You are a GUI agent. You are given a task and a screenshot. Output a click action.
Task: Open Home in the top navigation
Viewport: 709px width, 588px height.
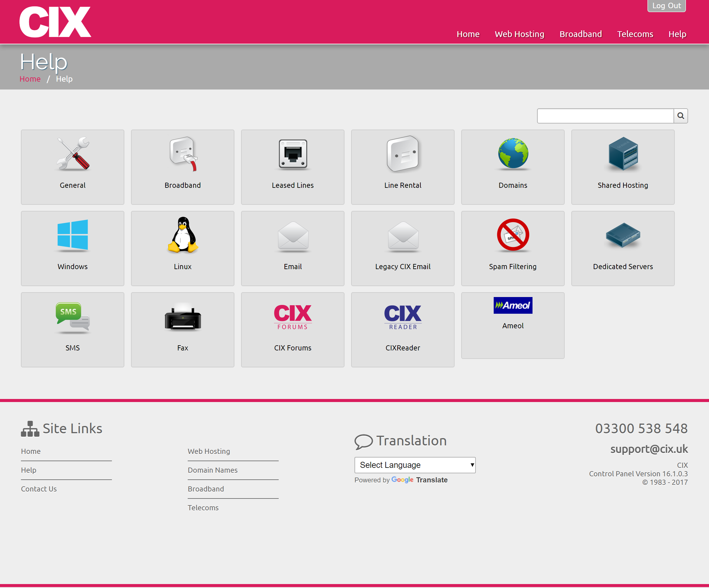click(x=468, y=34)
